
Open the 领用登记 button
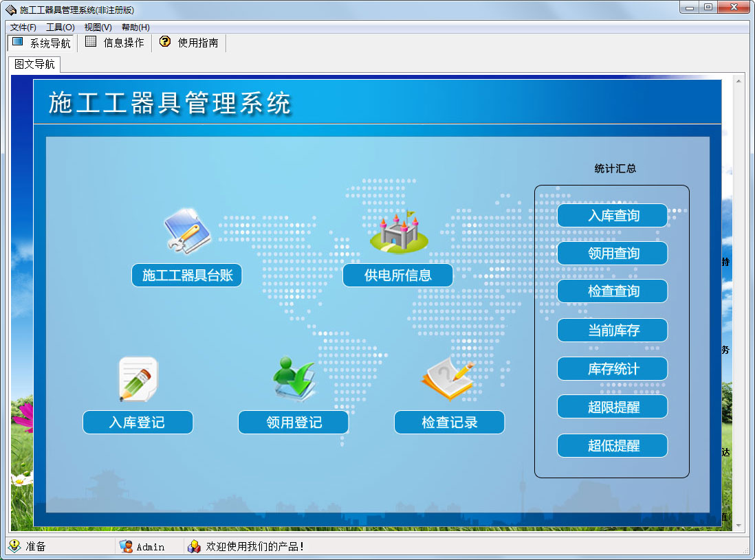[293, 423]
